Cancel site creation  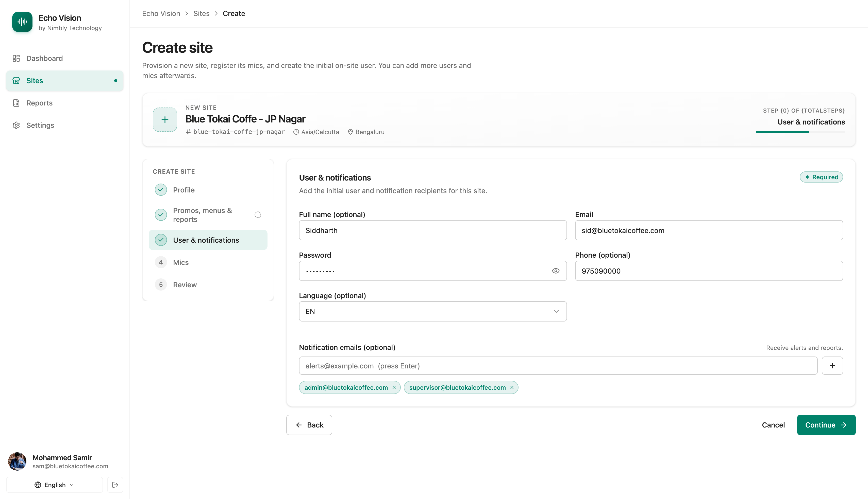pyautogui.click(x=773, y=425)
